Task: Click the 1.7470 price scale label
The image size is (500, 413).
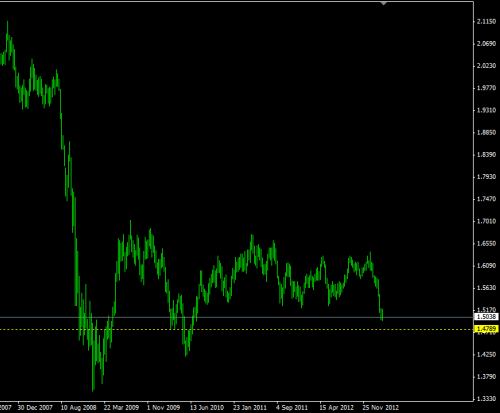Action: (486, 199)
